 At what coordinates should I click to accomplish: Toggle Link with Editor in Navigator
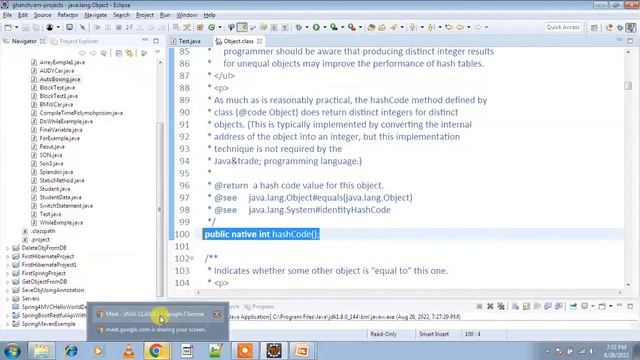[x=130, y=53]
